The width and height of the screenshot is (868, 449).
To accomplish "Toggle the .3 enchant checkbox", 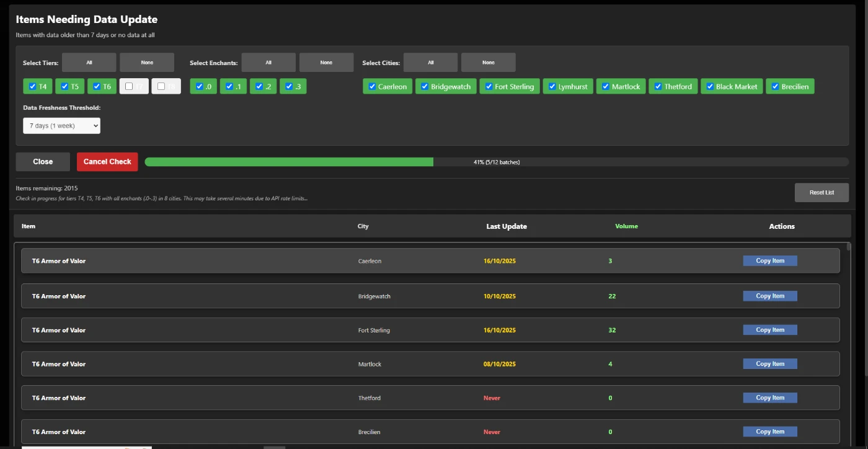I will [288, 87].
